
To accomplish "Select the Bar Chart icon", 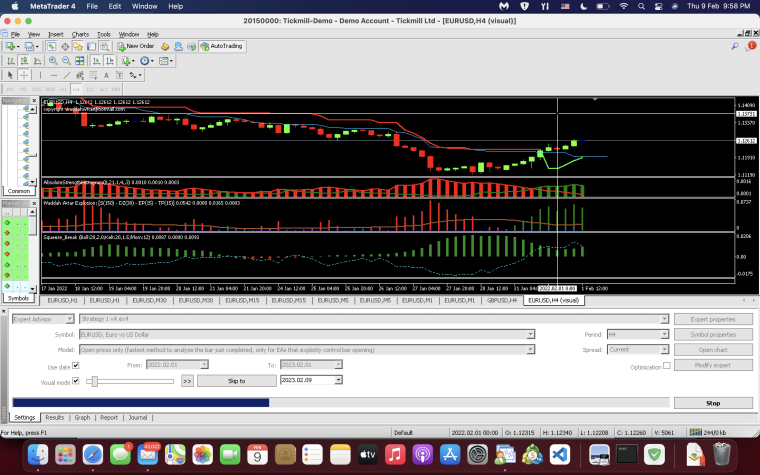I will tap(11, 61).
